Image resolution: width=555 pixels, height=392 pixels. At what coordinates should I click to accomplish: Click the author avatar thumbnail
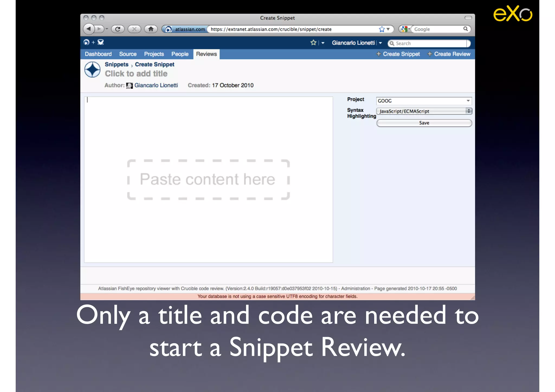point(130,86)
